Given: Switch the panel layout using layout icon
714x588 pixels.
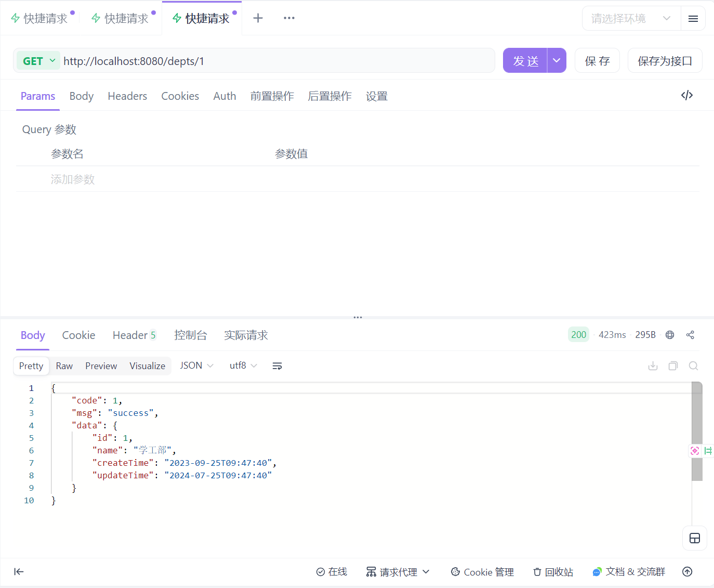Looking at the screenshot, I should 695,538.
